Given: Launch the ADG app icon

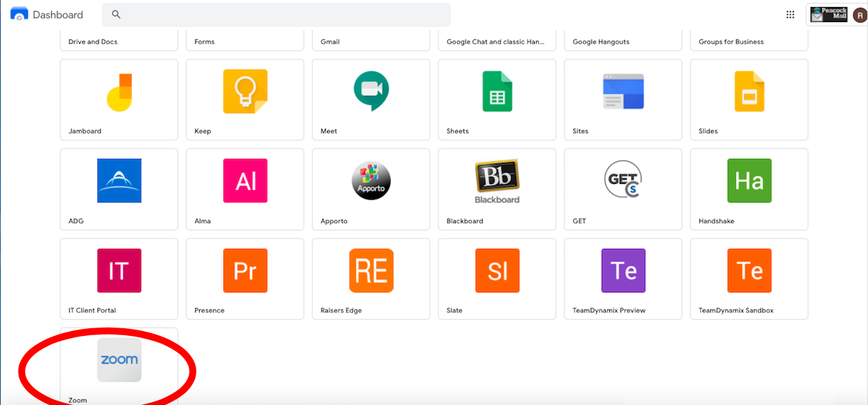Looking at the screenshot, I should click(x=119, y=181).
